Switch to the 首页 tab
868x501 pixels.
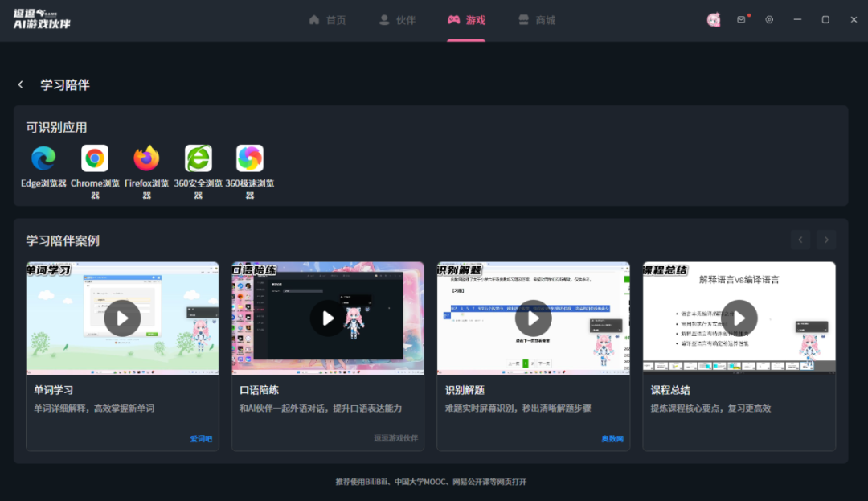tap(327, 19)
